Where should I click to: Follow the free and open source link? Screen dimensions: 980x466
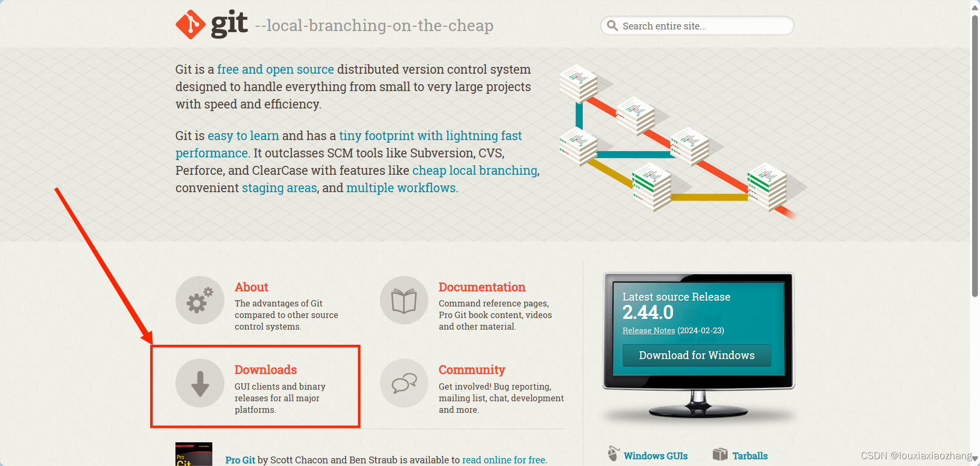(276, 70)
